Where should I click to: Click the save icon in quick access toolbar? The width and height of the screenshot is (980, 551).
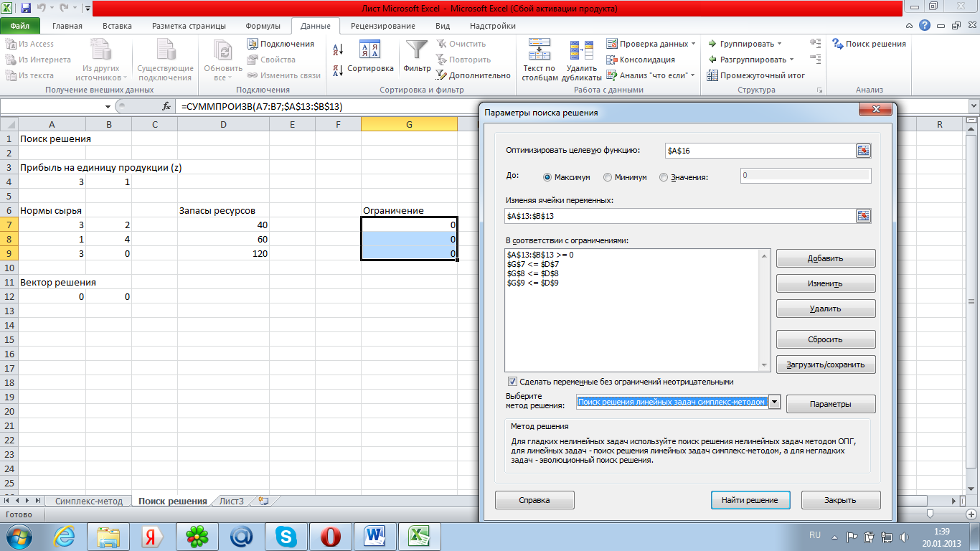26,9
